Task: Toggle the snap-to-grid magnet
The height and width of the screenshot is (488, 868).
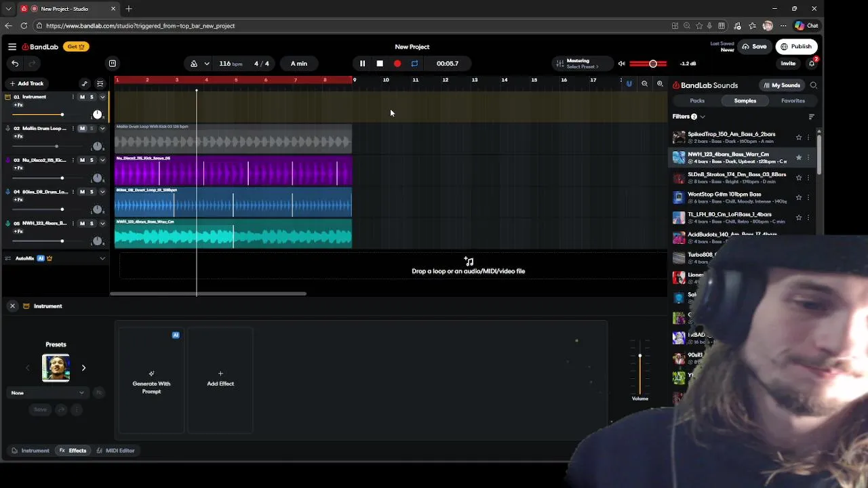Action: pos(629,84)
